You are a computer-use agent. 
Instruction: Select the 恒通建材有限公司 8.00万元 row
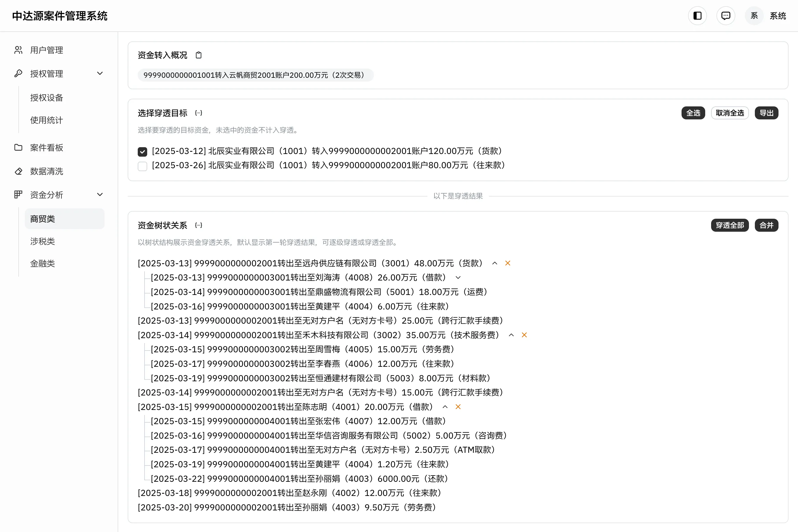pos(321,378)
